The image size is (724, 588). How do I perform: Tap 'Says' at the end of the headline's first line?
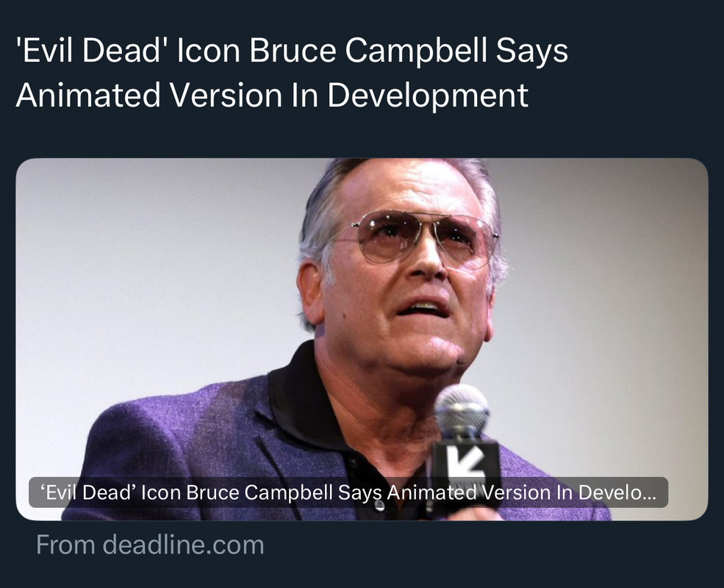(x=532, y=50)
